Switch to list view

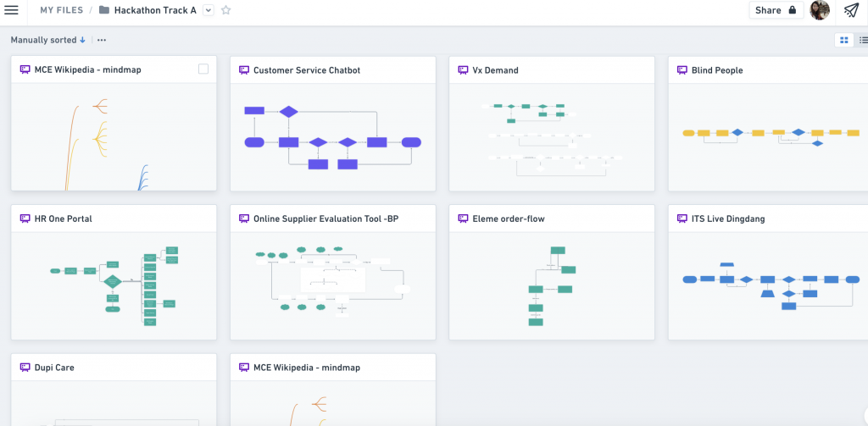point(862,40)
